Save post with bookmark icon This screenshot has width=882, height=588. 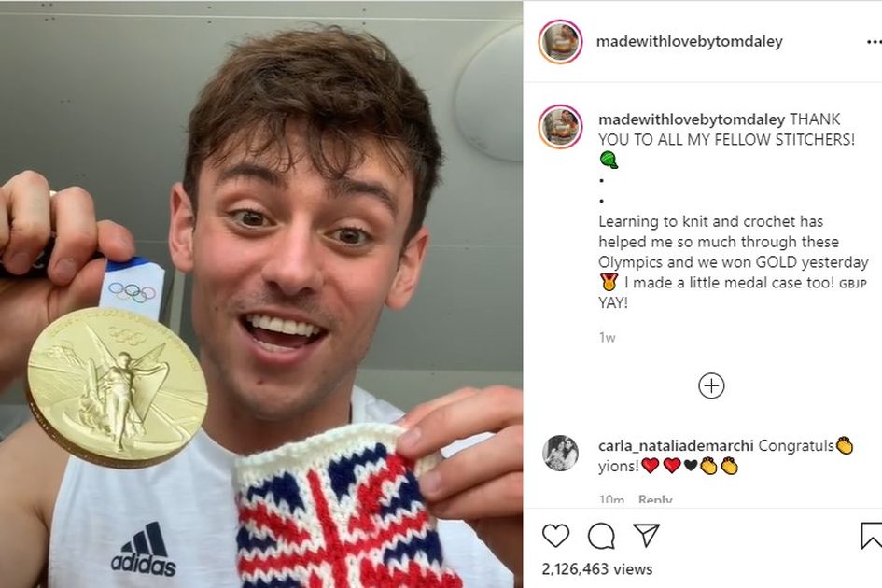click(x=872, y=535)
